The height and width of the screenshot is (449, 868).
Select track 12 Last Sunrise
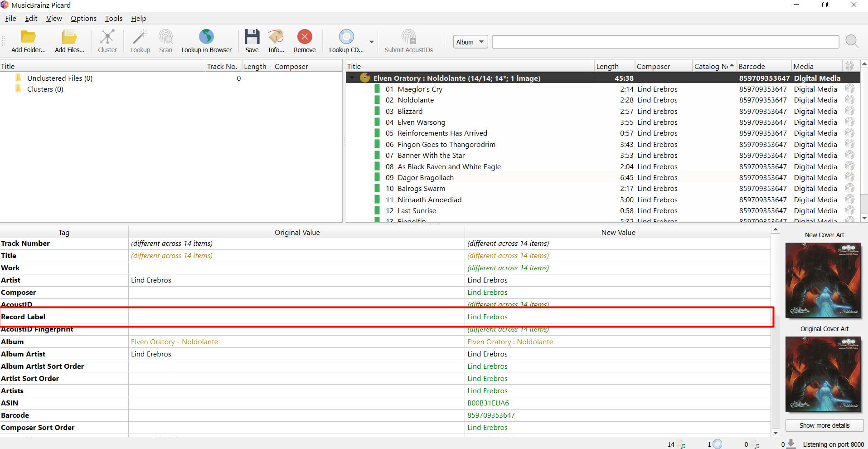point(417,210)
